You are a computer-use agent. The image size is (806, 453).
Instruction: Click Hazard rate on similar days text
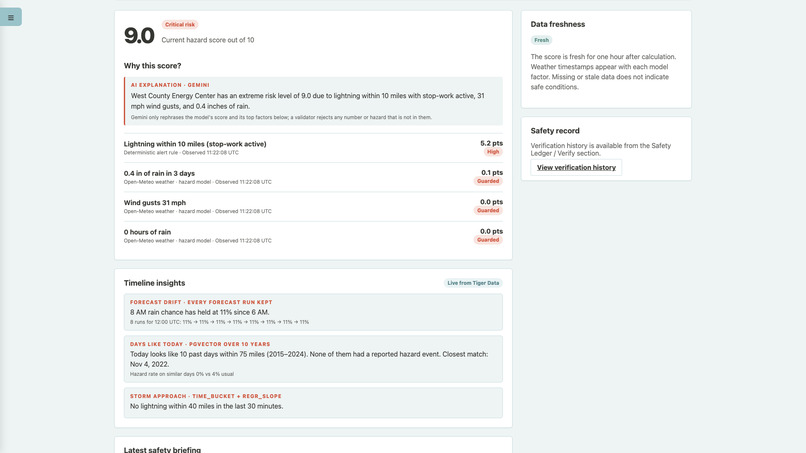tap(181, 374)
